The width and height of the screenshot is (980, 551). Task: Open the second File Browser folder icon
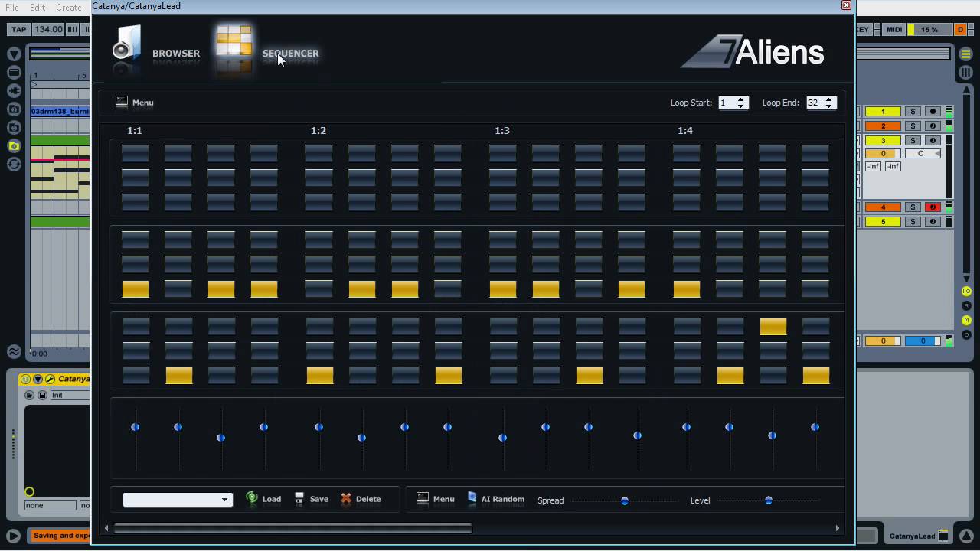tap(14, 127)
